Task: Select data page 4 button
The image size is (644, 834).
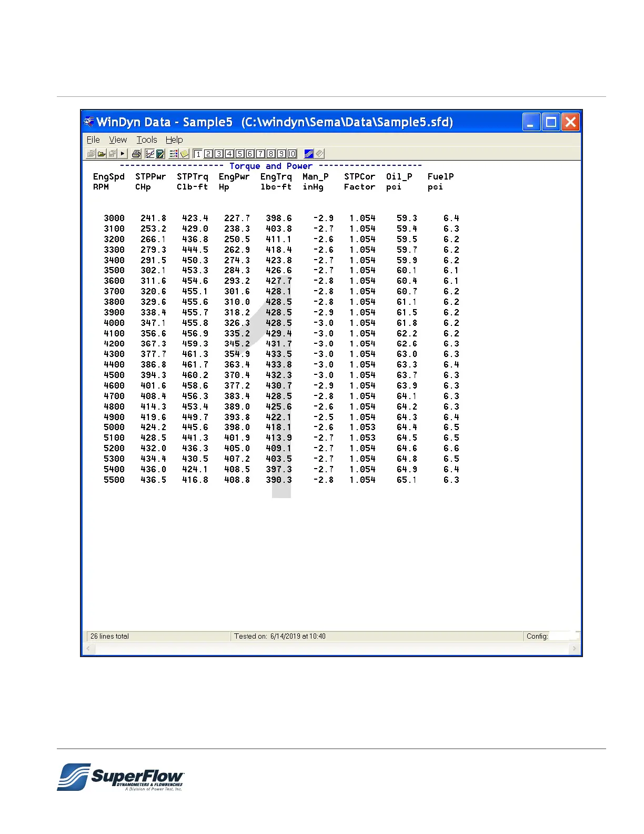Action: 229,154
